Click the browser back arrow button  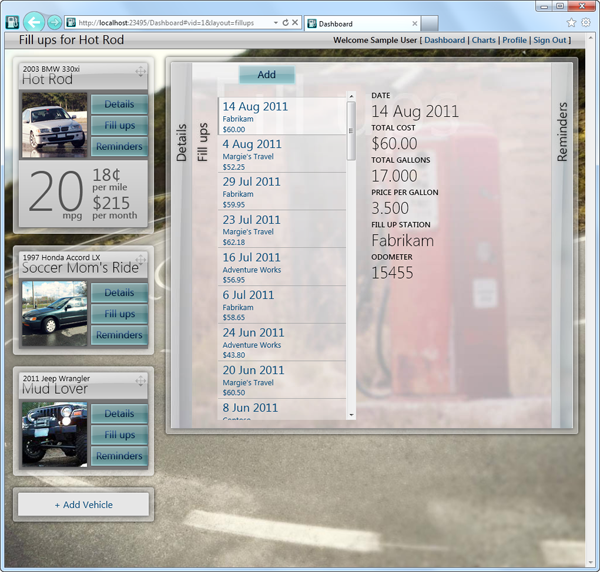[x=34, y=23]
